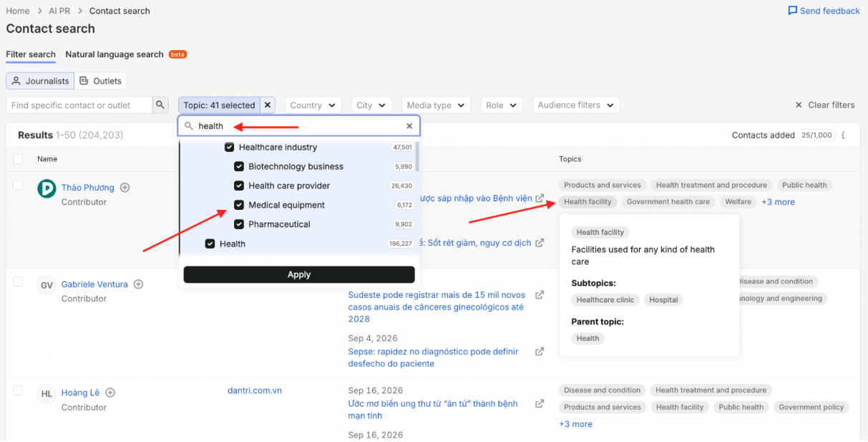This screenshot has height=442, width=868.
Task: Click the Healthcare clinic subtopic tag
Action: click(x=605, y=300)
